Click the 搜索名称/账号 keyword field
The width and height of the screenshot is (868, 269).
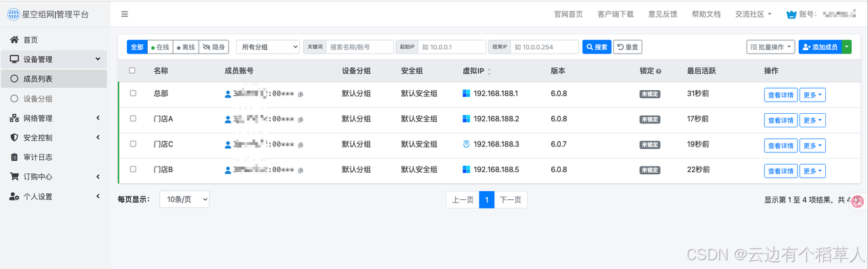(x=360, y=47)
